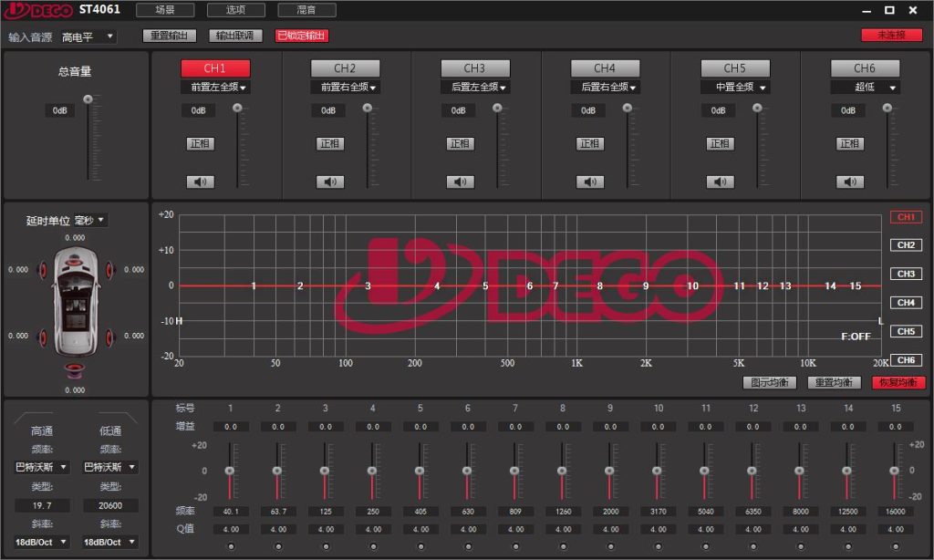Select rear-right speaker on car diagram

(109, 337)
